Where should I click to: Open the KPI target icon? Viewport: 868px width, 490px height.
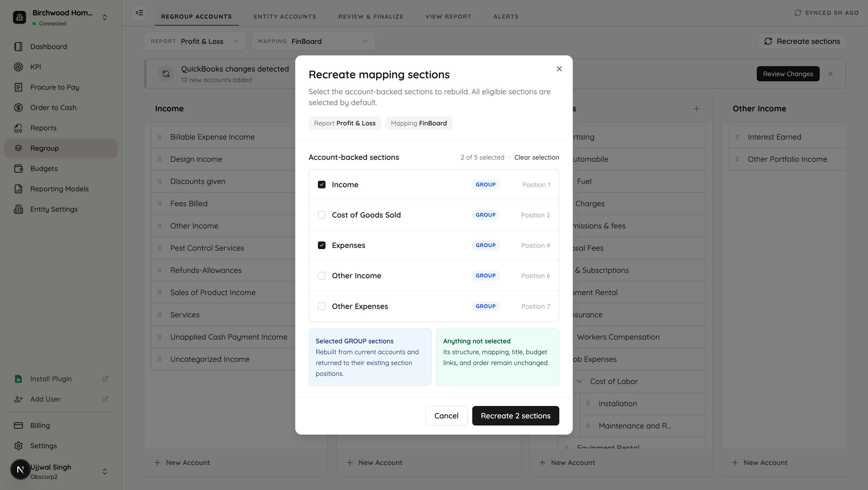[18, 67]
